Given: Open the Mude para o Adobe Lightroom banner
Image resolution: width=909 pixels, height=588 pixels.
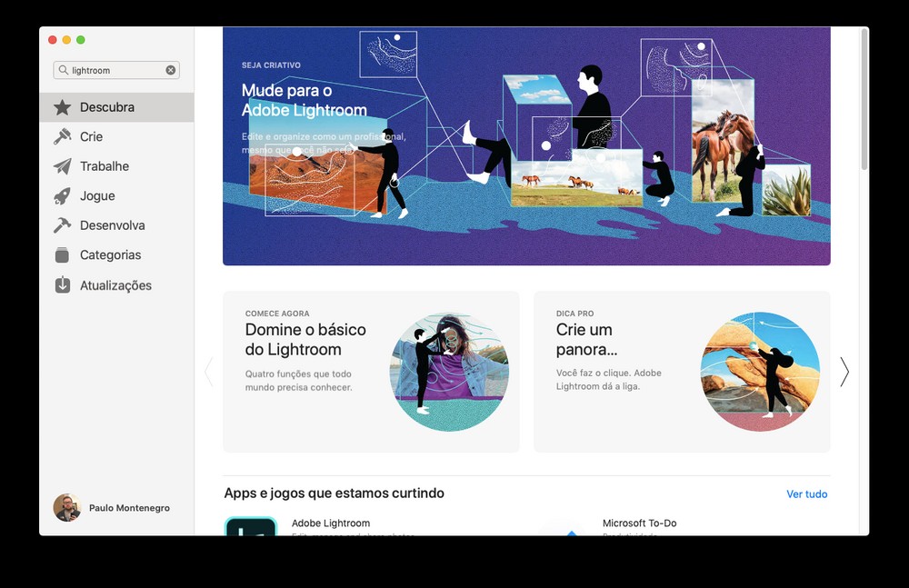Looking at the screenshot, I should tap(526, 146).
